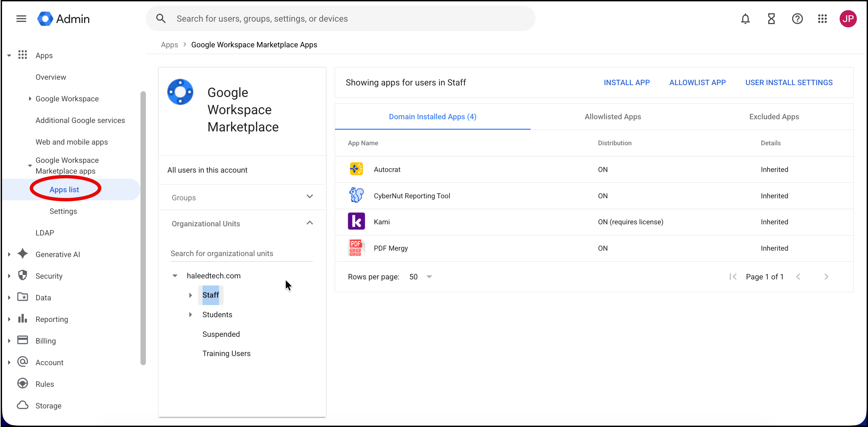868x427 pixels.
Task: Switch to Excluded Apps tab
Action: click(x=774, y=117)
